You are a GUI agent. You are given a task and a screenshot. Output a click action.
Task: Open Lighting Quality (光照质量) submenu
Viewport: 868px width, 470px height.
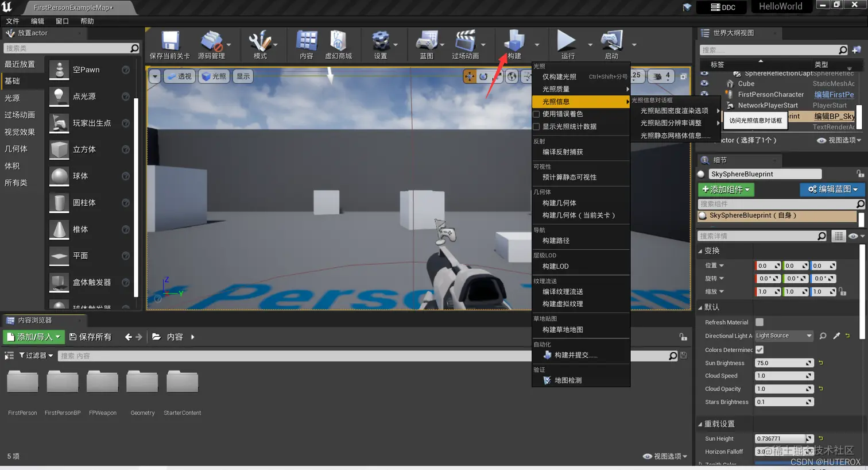point(581,89)
